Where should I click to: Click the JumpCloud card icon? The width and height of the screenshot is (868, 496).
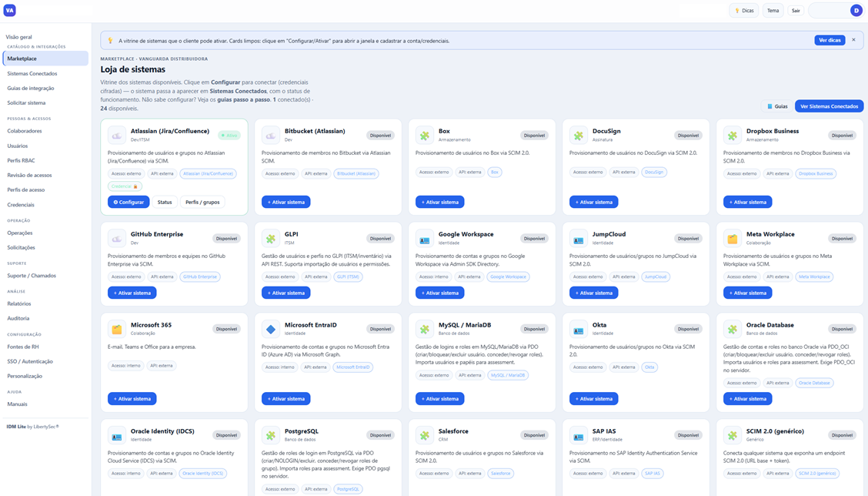tap(579, 238)
